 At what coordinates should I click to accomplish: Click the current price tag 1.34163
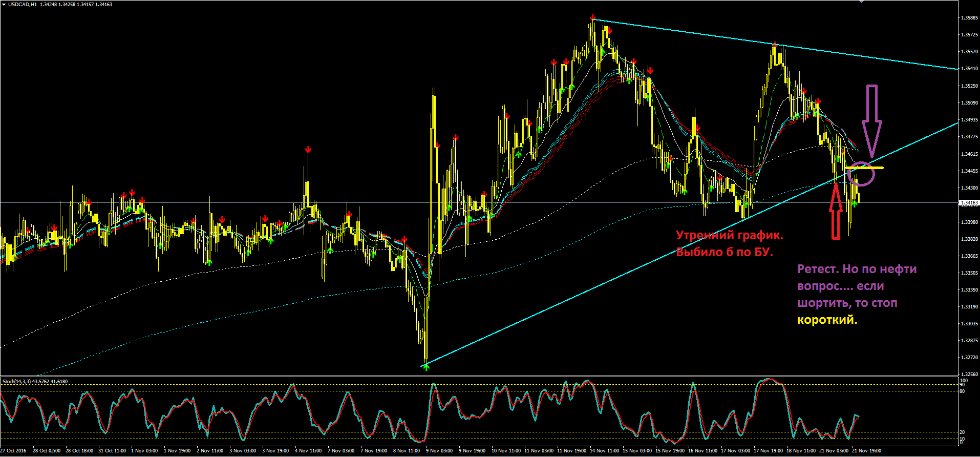point(969,203)
